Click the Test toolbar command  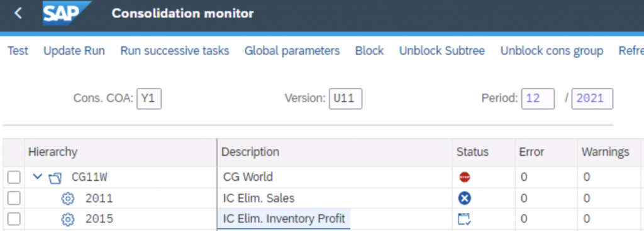pos(18,51)
